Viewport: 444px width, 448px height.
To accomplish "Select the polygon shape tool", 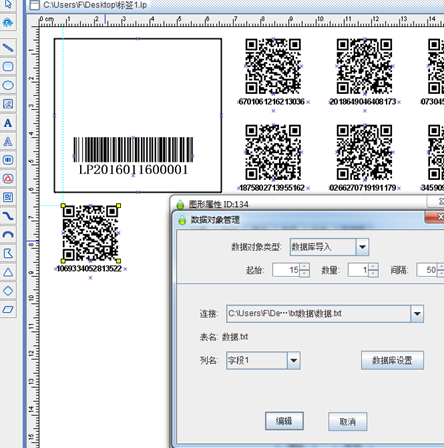I will pyautogui.click(x=8, y=254).
